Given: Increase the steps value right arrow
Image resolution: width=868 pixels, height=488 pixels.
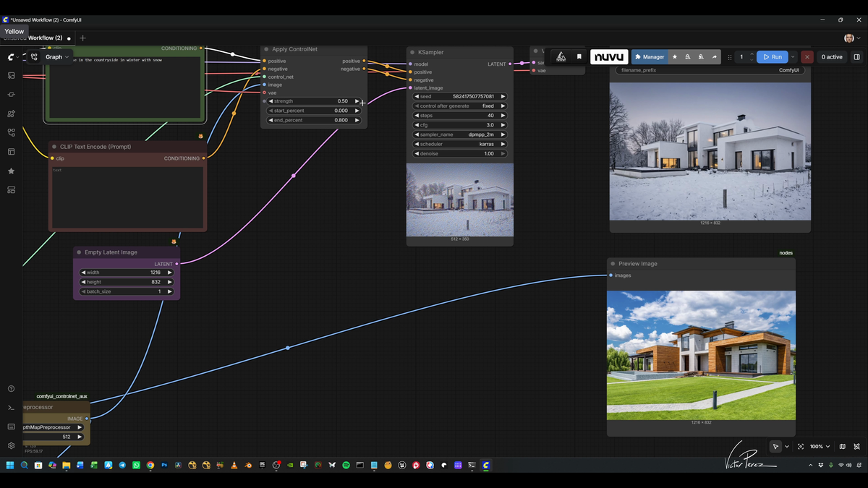Looking at the screenshot, I should point(503,116).
